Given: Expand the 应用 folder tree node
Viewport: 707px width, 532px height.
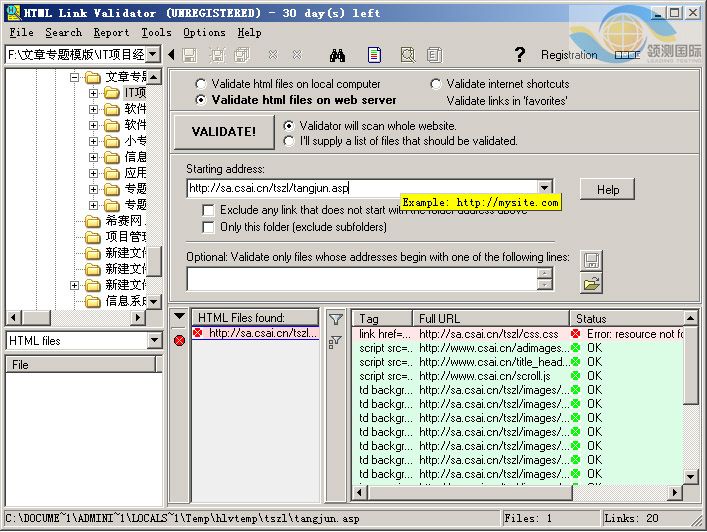Looking at the screenshot, I should (x=93, y=173).
